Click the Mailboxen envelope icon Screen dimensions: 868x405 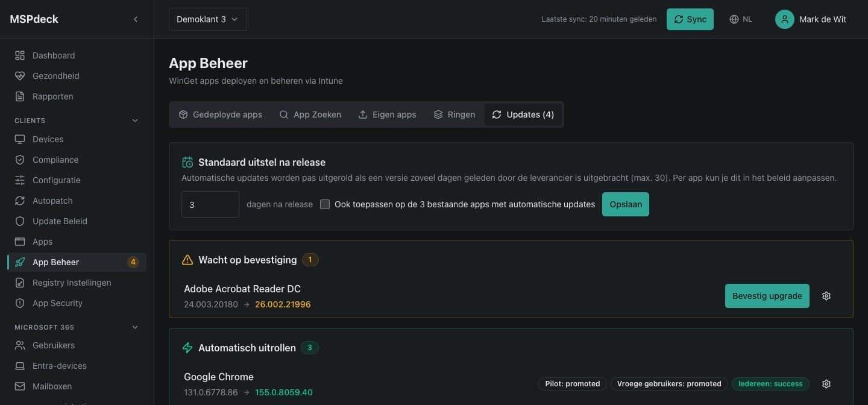[20, 386]
